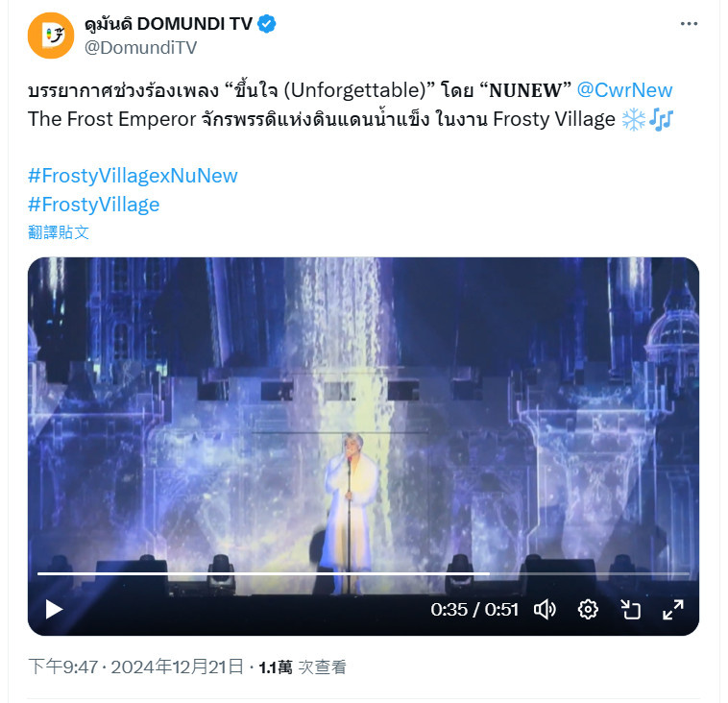The height and width of the screenshot is (703, 728).
Task: Click the 翻譯貼文 translate post link
Action: [59, 232]
